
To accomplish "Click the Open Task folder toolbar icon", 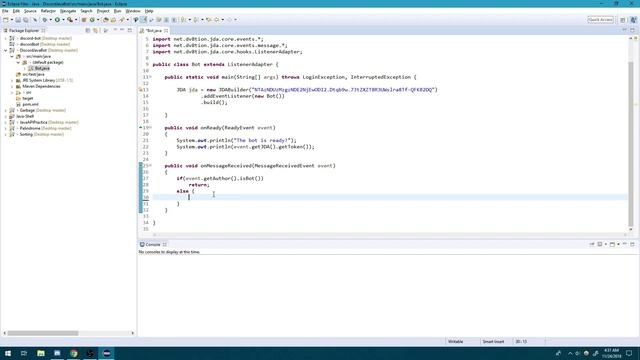I will (x=113, y=20).
